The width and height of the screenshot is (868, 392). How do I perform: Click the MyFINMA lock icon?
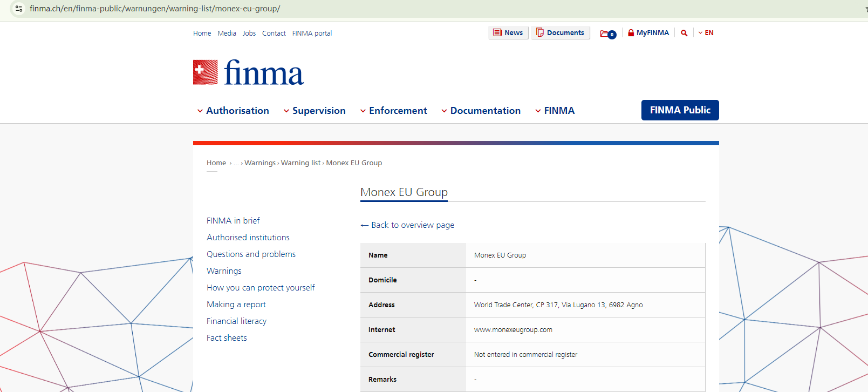click(631, 33)
